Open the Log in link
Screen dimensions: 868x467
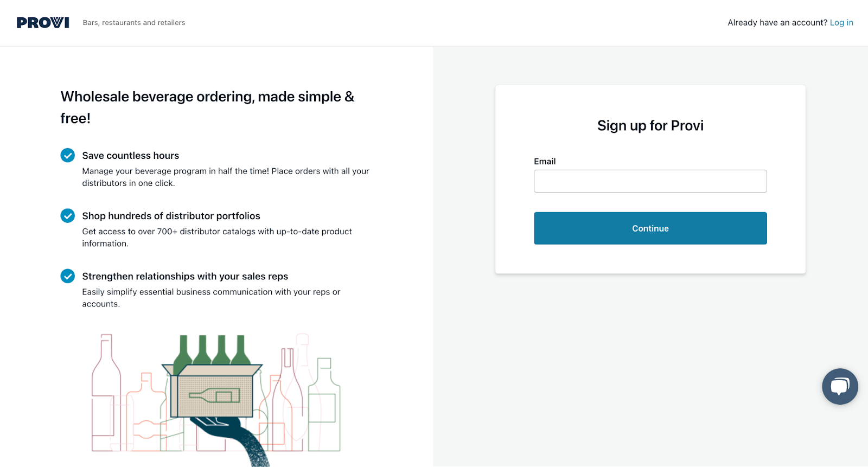point(841,22)
